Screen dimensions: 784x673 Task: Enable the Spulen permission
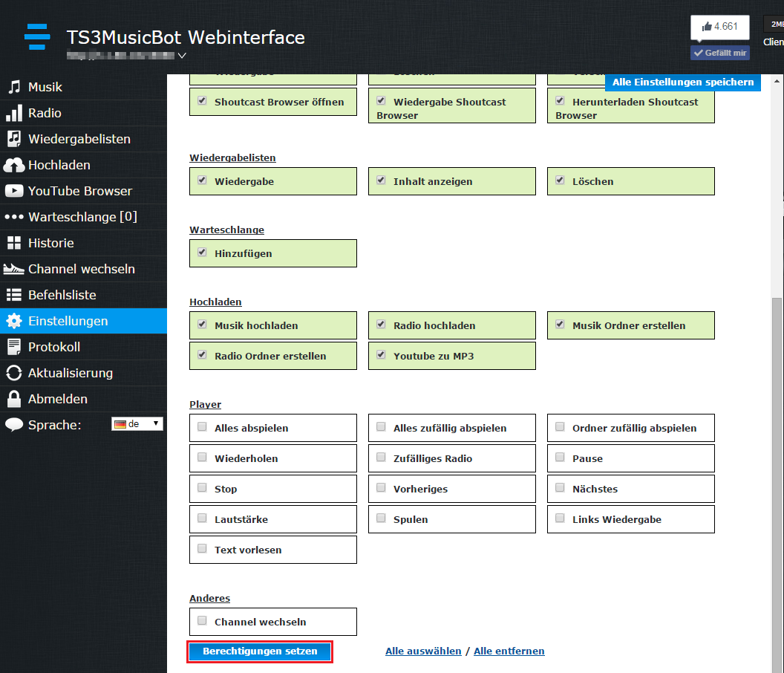coord(381,518)
